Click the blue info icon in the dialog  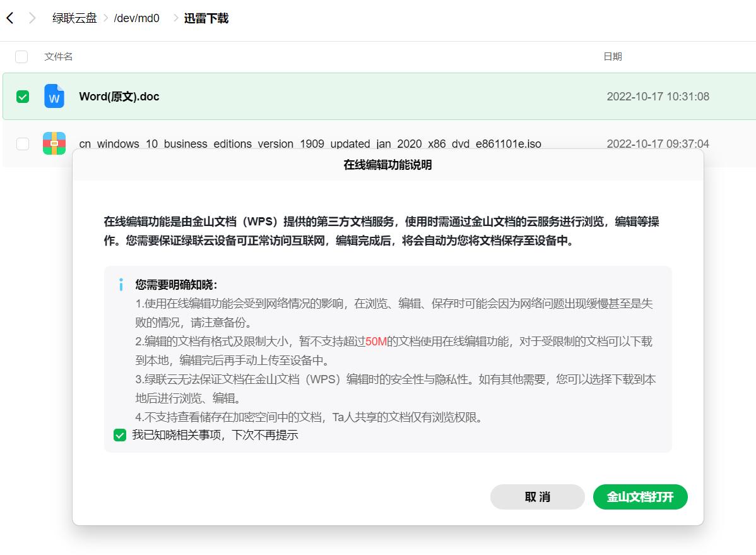[121, 285]
